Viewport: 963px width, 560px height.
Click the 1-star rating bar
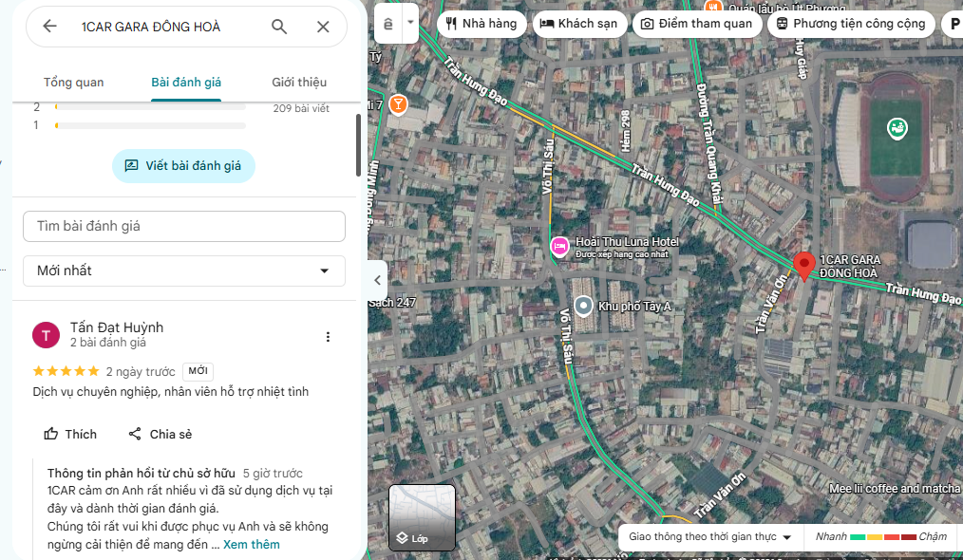[150, 125]
